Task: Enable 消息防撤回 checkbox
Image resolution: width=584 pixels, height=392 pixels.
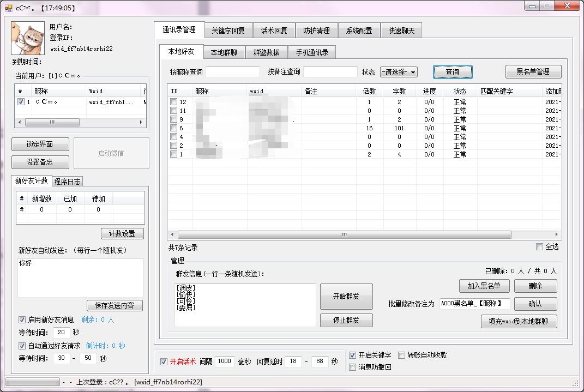Action: [352, 367]
